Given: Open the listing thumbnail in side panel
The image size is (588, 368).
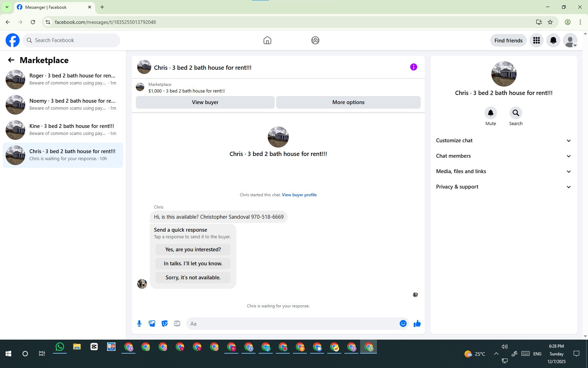Looking at the screenshot, I should [x=504, y=74].
